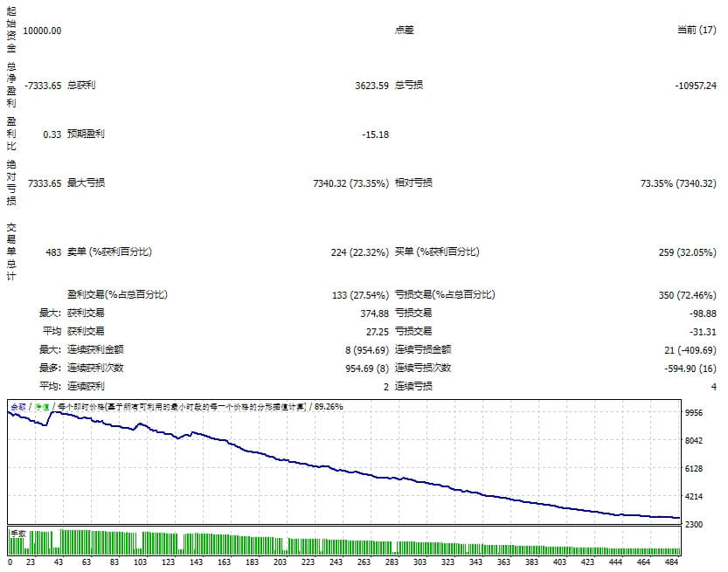Select the total net profit value -7333.65

(44, 86)
